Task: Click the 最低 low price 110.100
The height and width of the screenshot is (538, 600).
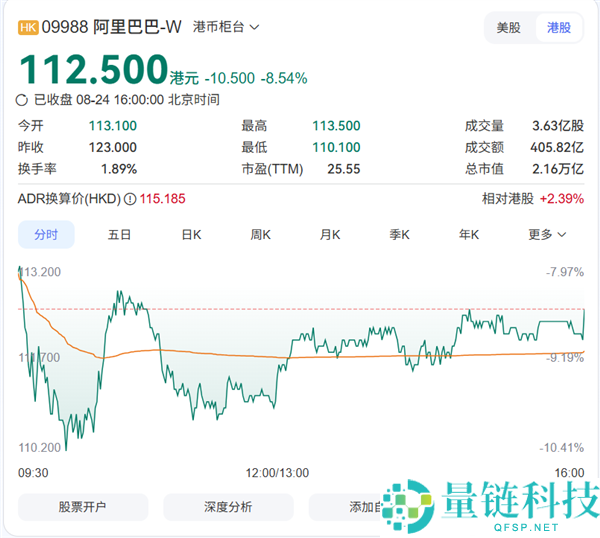Action: 336,147
